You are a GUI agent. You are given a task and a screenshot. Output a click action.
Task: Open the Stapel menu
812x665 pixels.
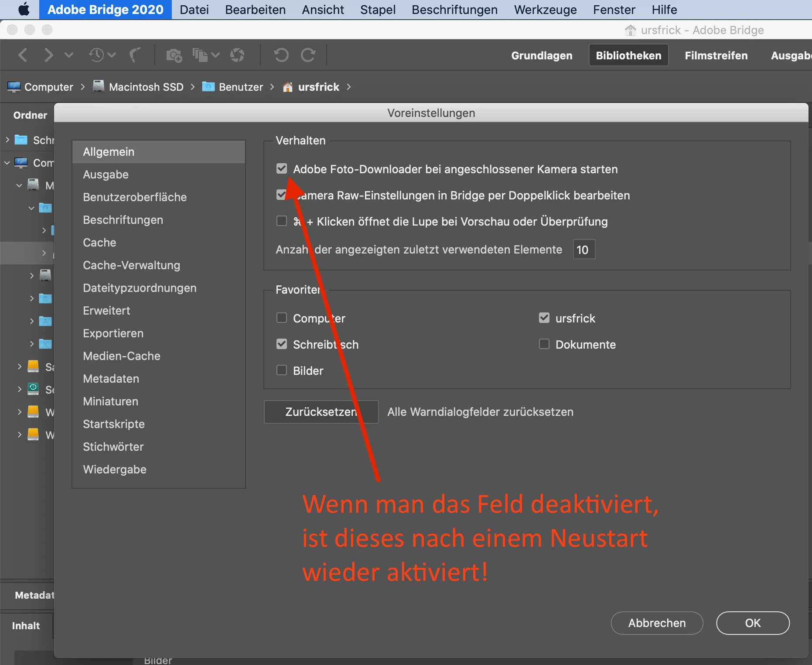378,10
